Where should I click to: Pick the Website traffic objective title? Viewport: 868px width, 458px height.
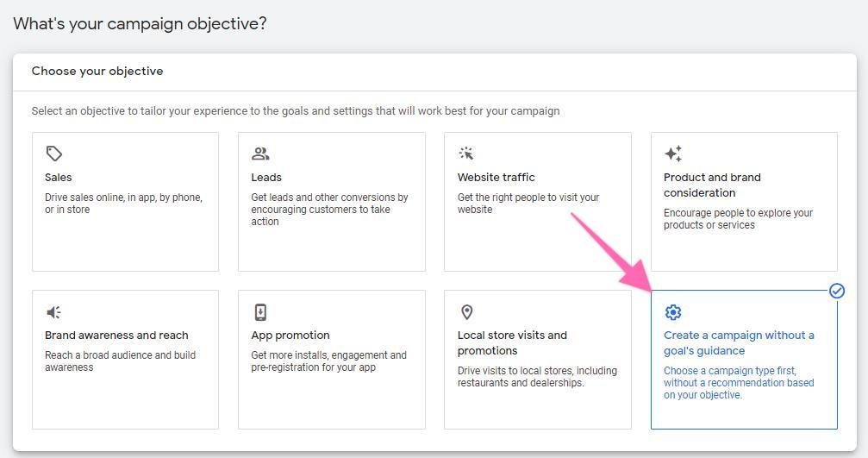(x=496, y=178)
